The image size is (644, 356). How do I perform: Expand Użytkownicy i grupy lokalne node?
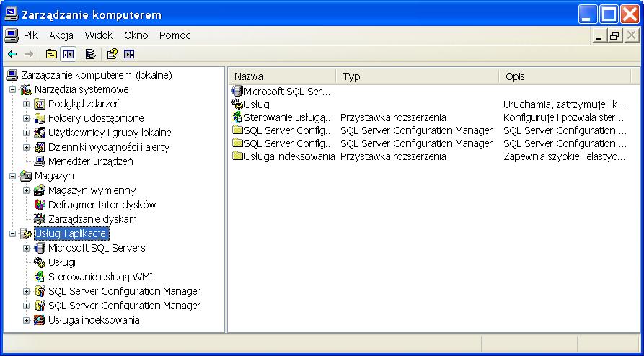(26, 133)
